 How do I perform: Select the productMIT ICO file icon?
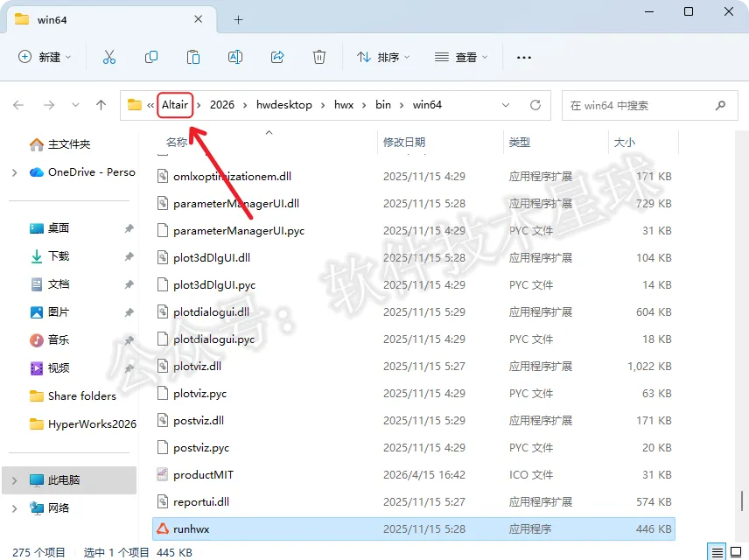(163, 474)
